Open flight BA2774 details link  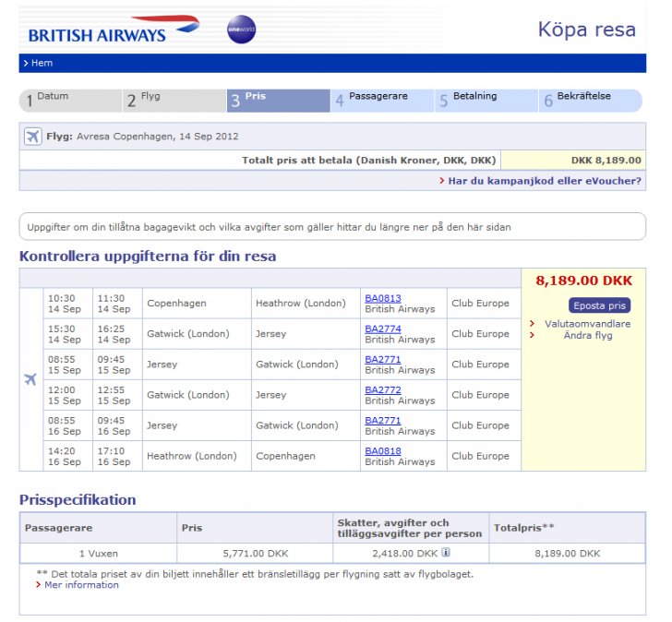382,329
